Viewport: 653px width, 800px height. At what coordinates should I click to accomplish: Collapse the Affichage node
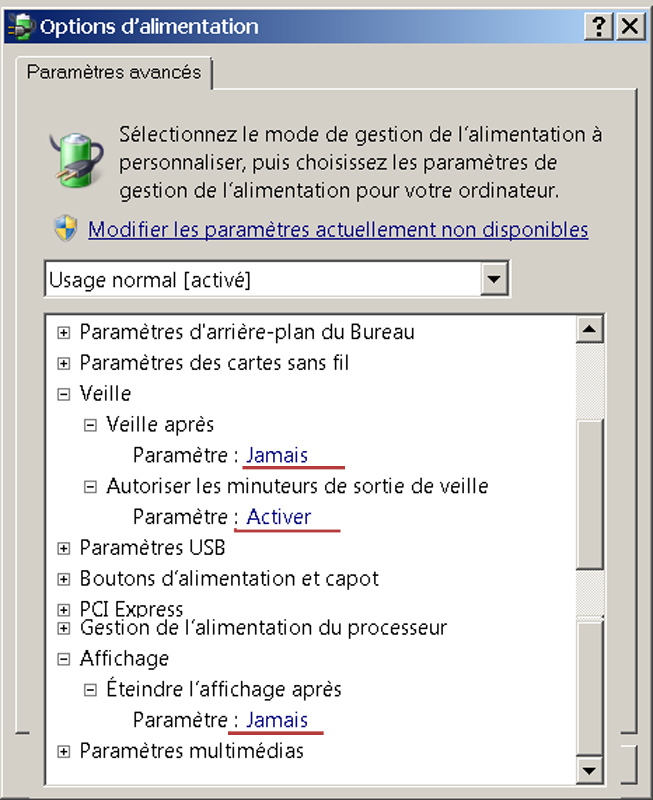[x=63, y=659]
